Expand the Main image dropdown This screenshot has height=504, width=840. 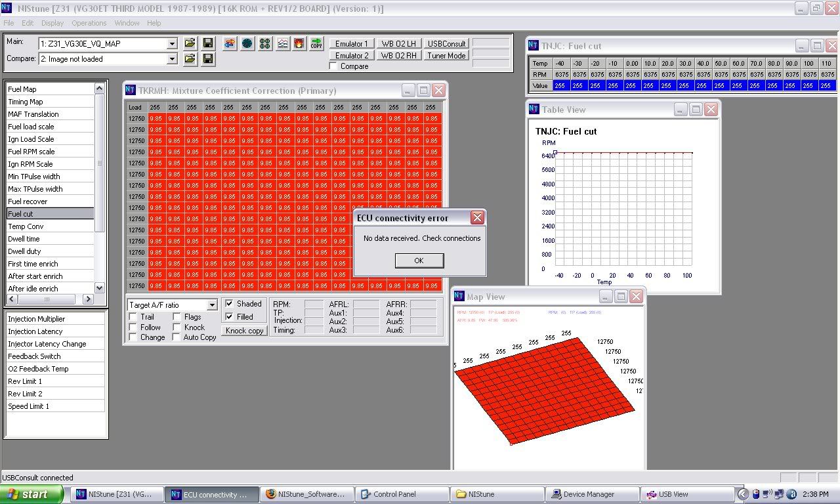point(172,44)
